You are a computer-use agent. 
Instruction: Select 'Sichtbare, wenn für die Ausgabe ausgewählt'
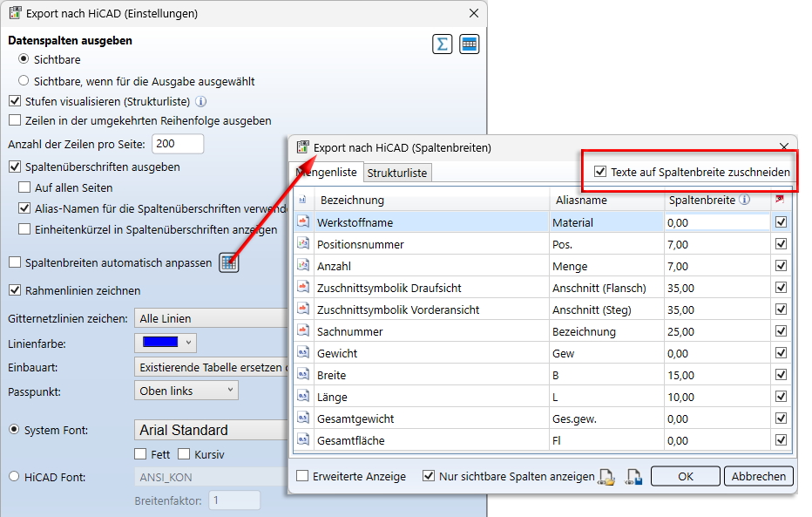pos(24,81)
